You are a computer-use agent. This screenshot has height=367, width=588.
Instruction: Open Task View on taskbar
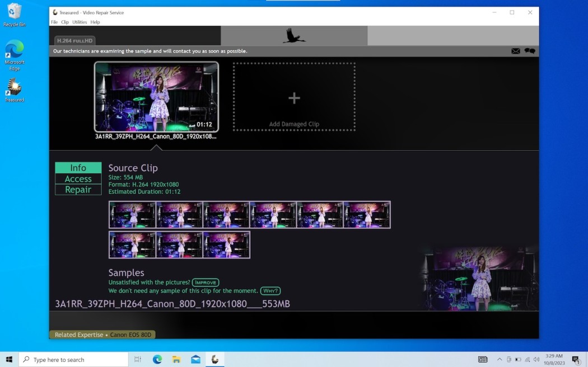tap(138, 360)
